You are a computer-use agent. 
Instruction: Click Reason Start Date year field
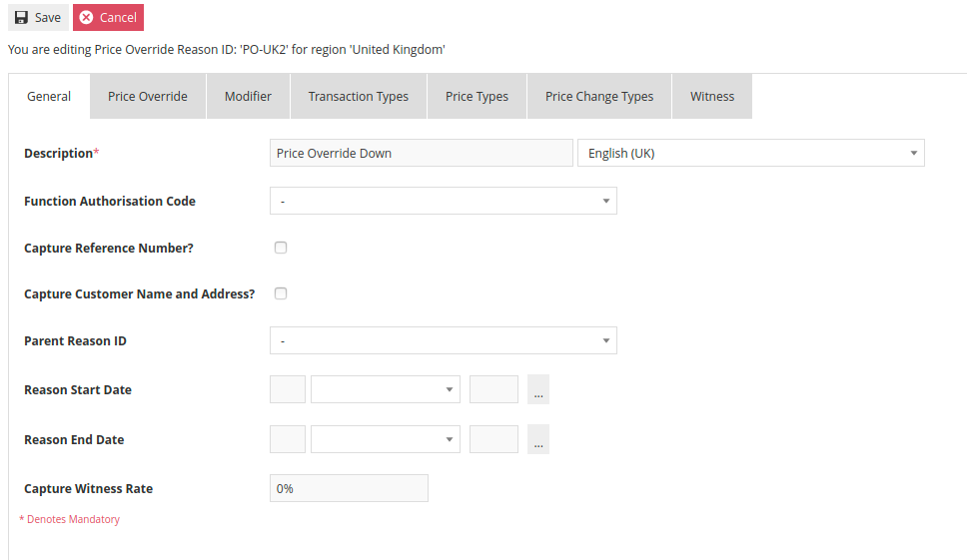pos(493,389)
